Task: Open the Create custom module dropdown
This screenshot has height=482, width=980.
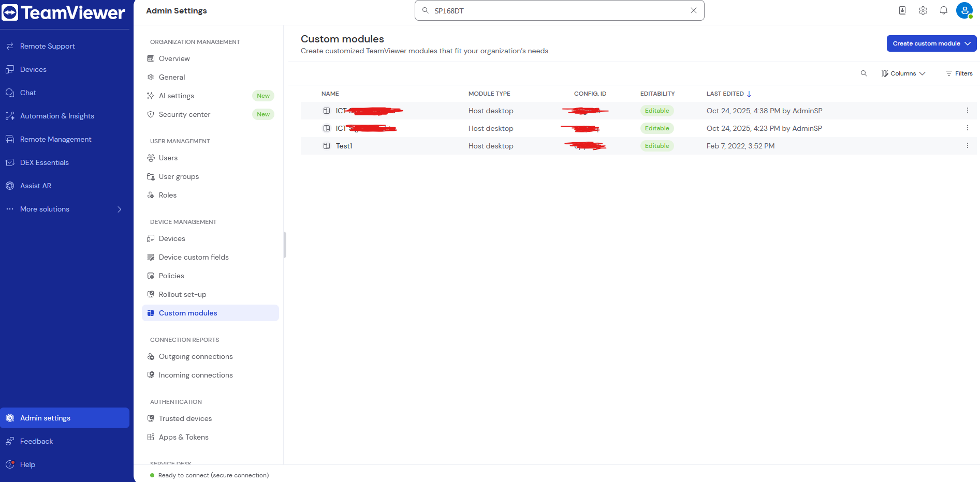Action: coord(931,43)
